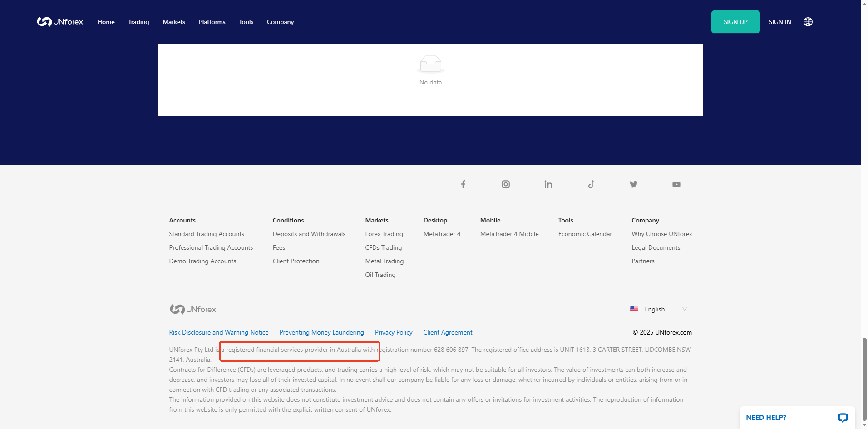Open the Company menu in navigation
Image resolution: width=868 pixels, height=429 pixels.
280,22
